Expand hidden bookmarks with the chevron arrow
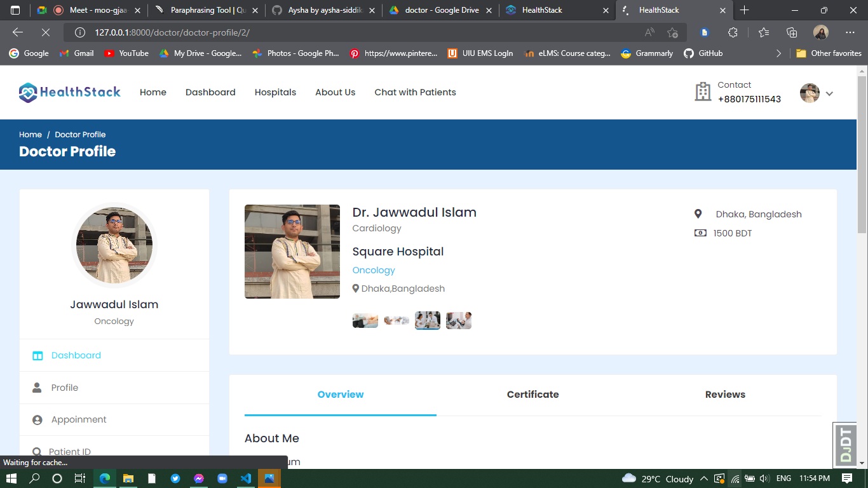This screenshot has height=488, width=868. (778, 53)
